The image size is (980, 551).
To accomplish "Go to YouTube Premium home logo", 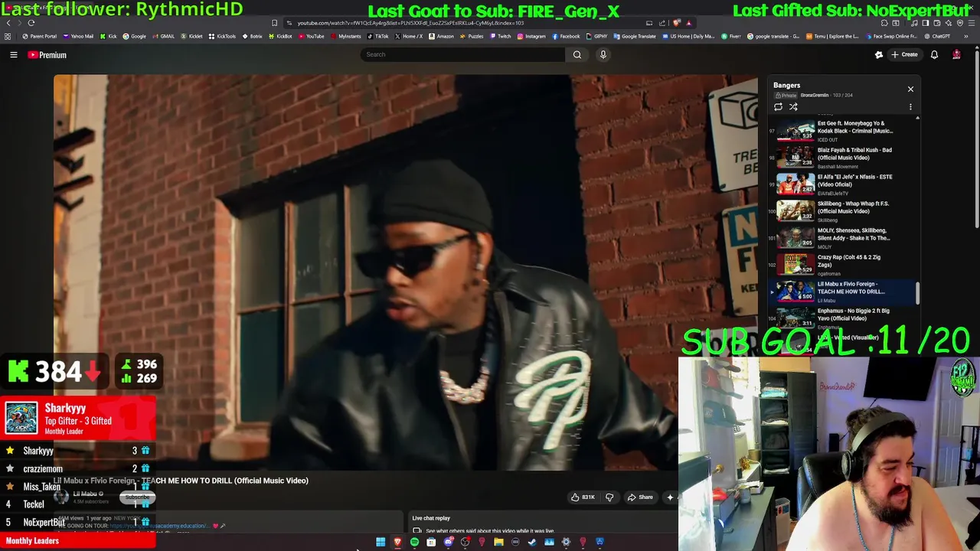I will tap(47, 55).
